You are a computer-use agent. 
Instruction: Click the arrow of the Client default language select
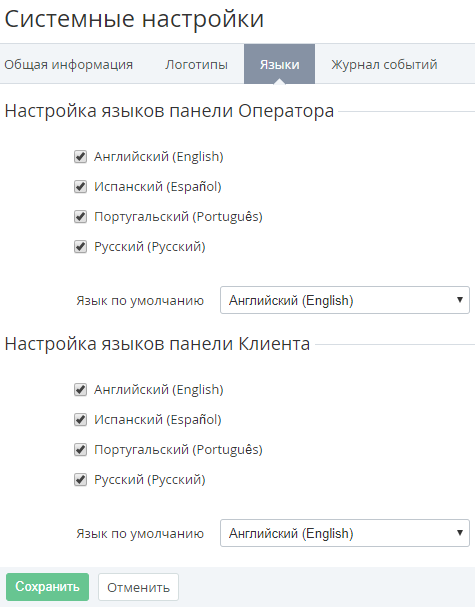coord(460,533)
